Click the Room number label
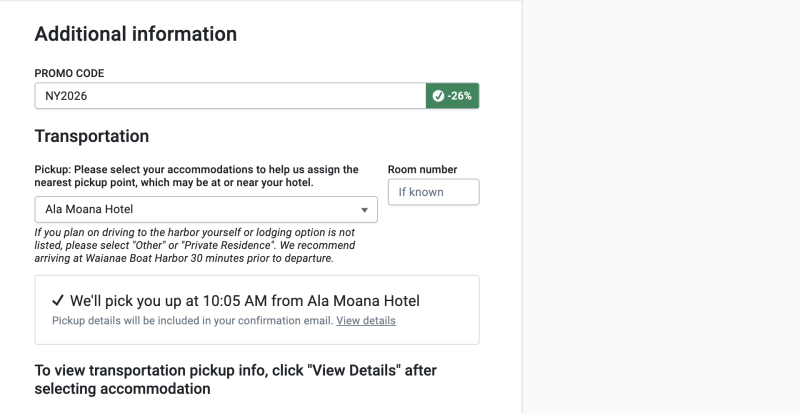 coord(422,170)
